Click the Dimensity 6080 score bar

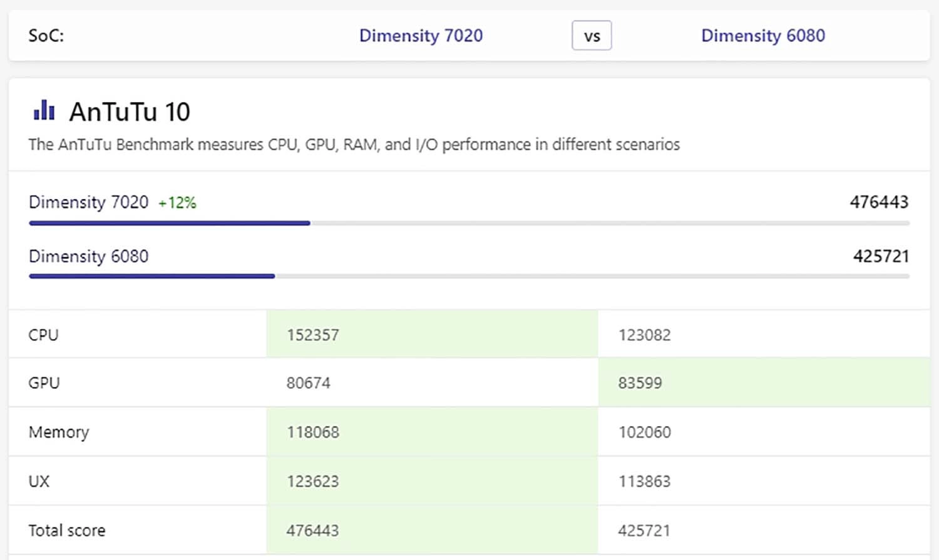click(x=469, y=276)
